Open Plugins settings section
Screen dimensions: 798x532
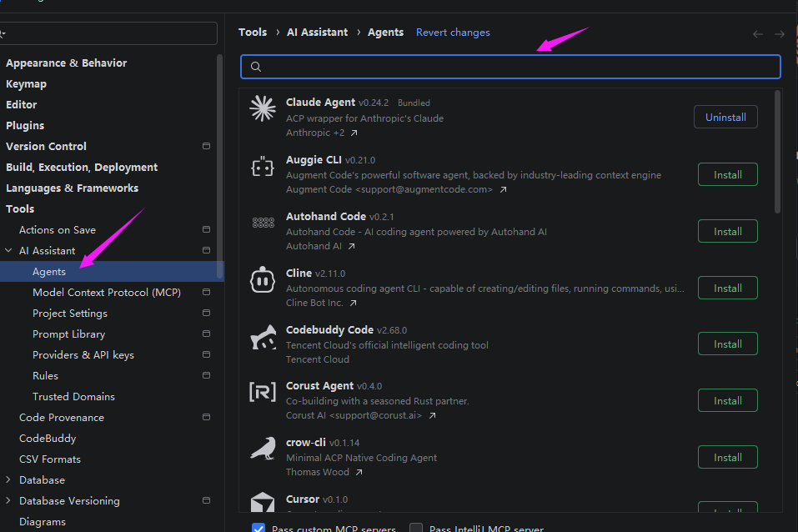(x=25, y=126)
